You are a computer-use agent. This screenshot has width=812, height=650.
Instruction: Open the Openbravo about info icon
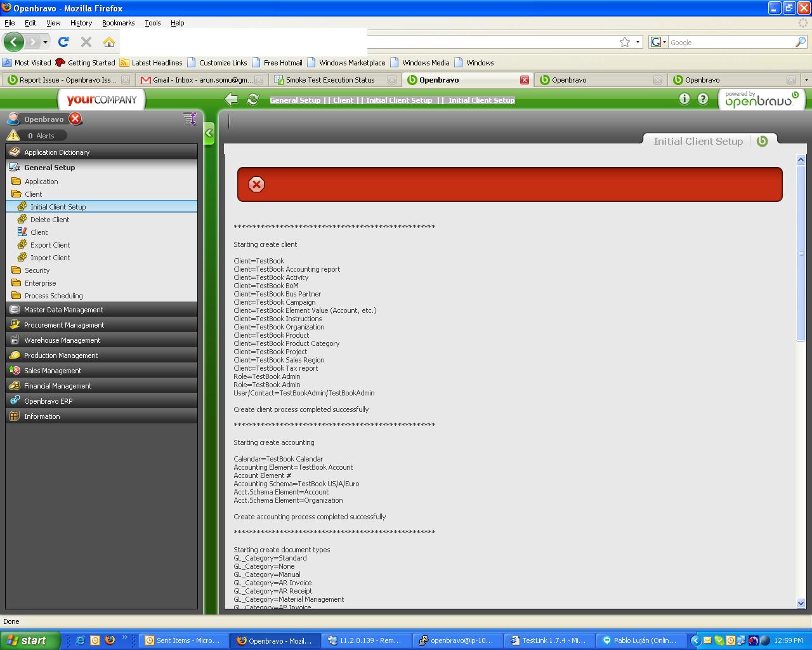[x=684, y=98]
